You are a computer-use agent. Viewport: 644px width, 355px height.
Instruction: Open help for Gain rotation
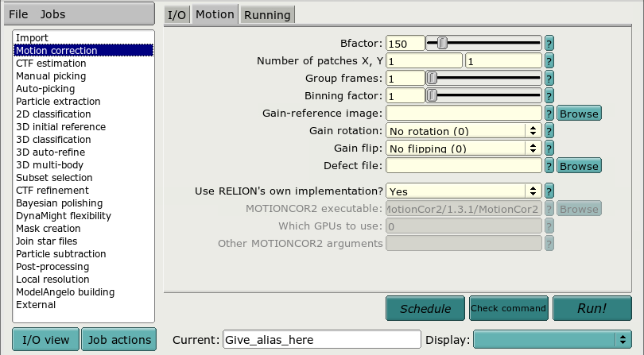point(549,131)
